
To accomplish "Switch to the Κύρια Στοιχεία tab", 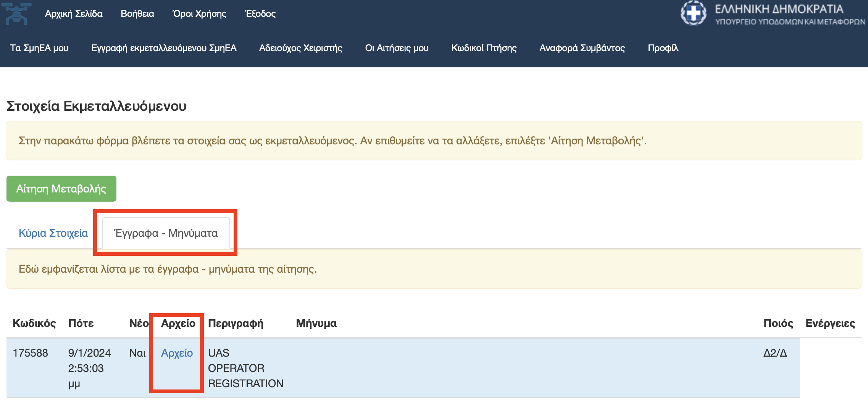I will click(x=53, y=233).
